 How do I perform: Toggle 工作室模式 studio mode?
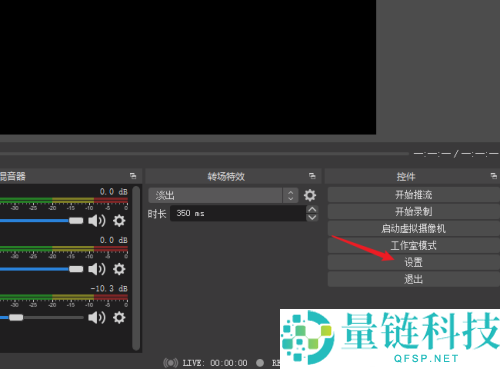tap(413, 246)
